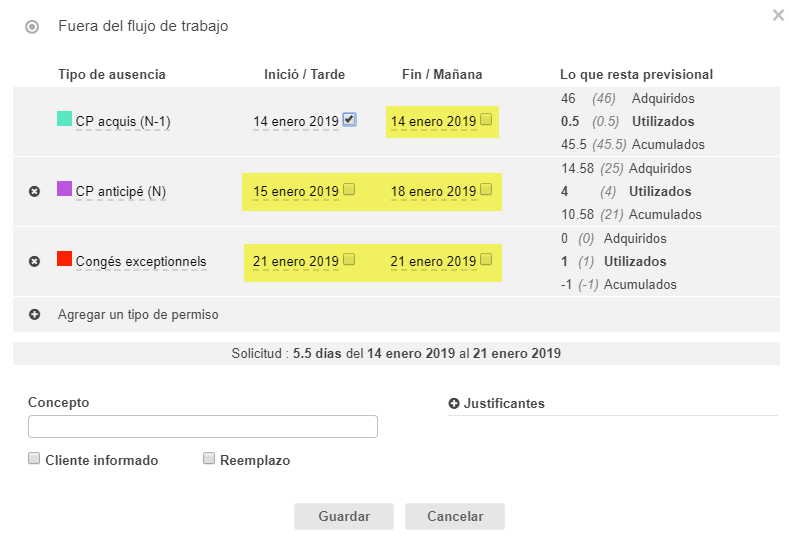Image resolution: width=791 pixels, height=538 pixels.
Task: Click the plus icon to add leave type
Action: tap(34, 314)
